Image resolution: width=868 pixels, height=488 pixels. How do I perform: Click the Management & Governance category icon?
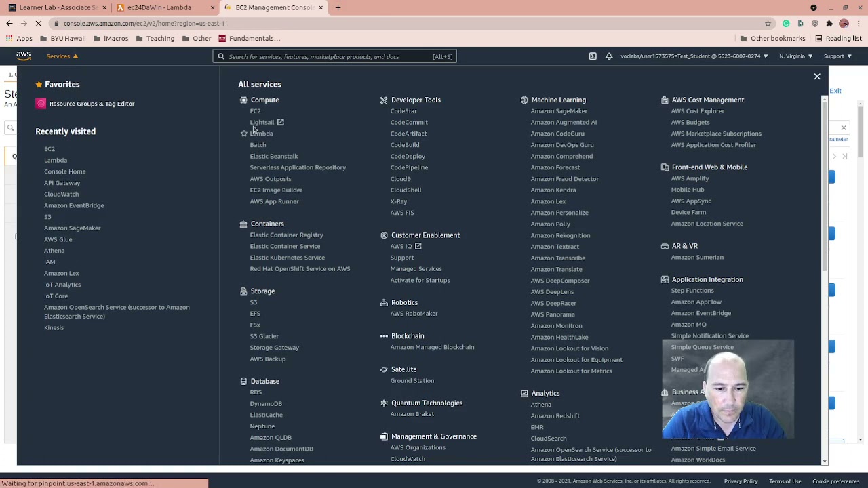coord(384,437)
